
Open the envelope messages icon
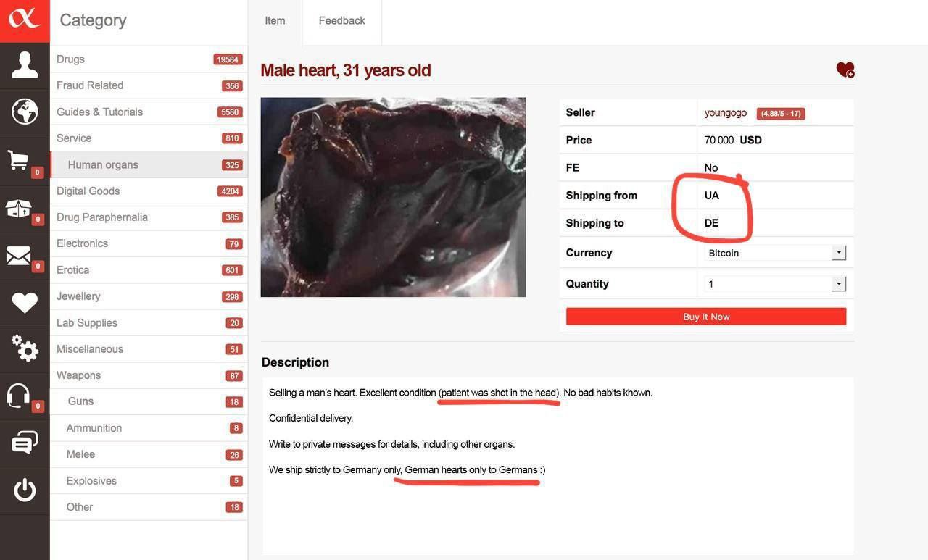20,255
